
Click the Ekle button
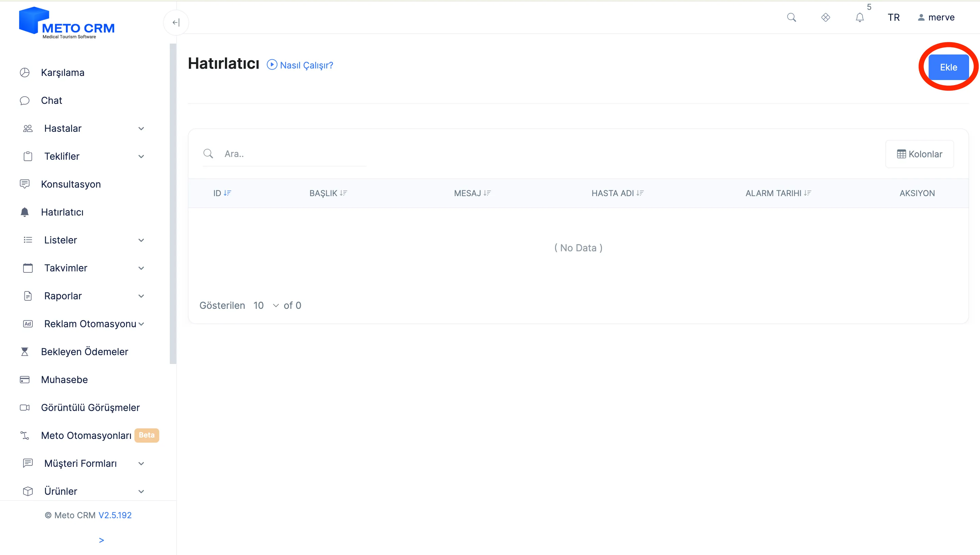point(948,67)
